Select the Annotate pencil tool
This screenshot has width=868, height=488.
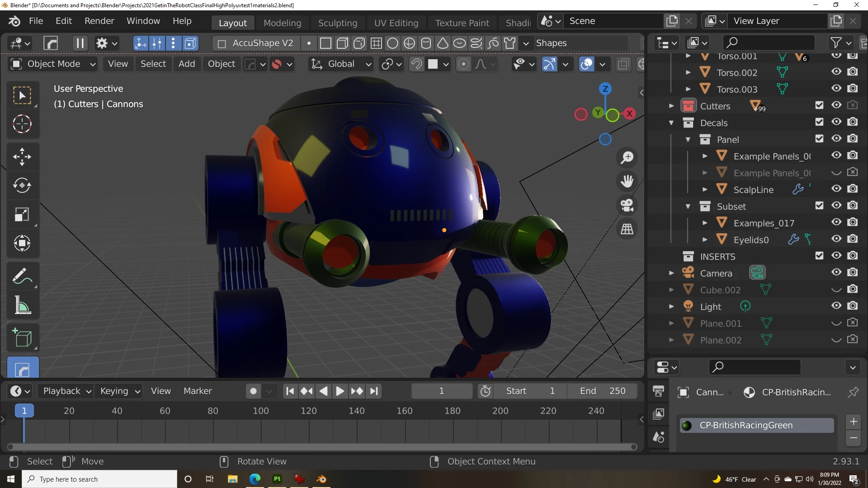[22, 276]
